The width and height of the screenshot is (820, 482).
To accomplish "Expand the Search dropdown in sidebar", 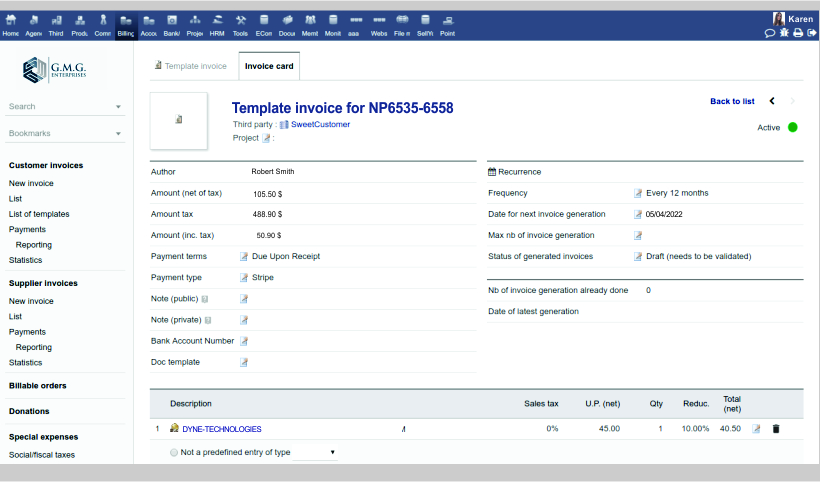I will click(x=118, y=107).
